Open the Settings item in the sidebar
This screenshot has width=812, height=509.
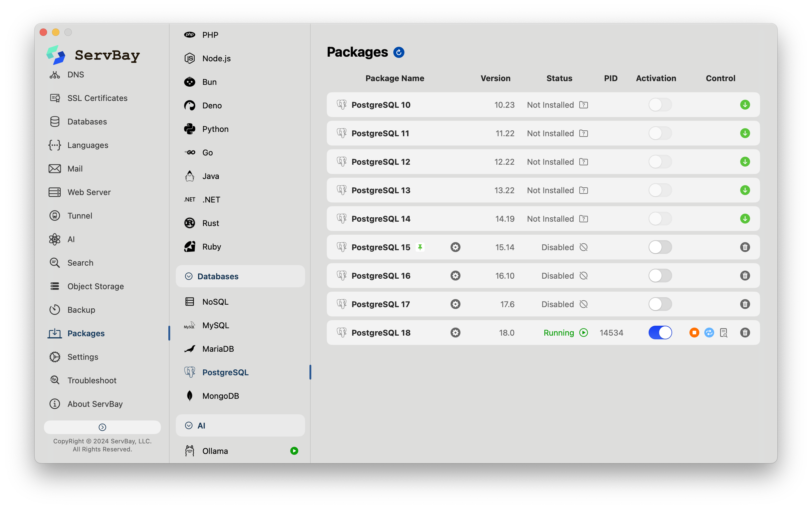click(83, 357)
